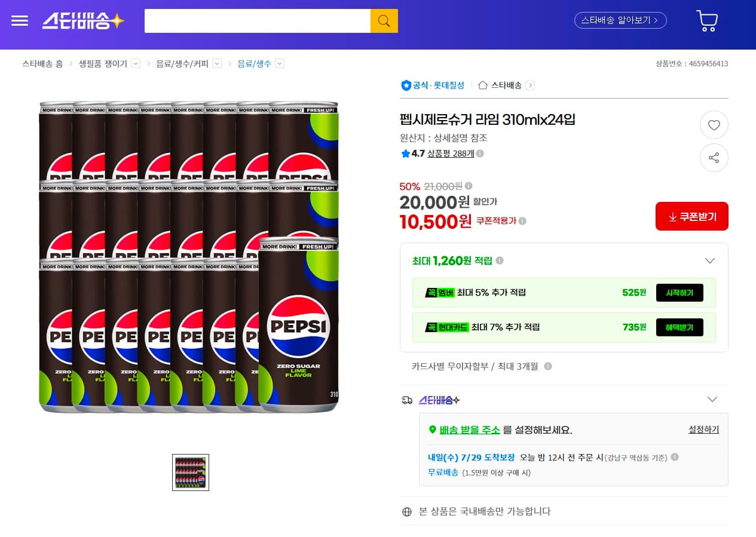The height and width of the screenshot is (537, 756).
Task: Open 음료/생수/커피 breadcrumb category
Action: point(182,63)
